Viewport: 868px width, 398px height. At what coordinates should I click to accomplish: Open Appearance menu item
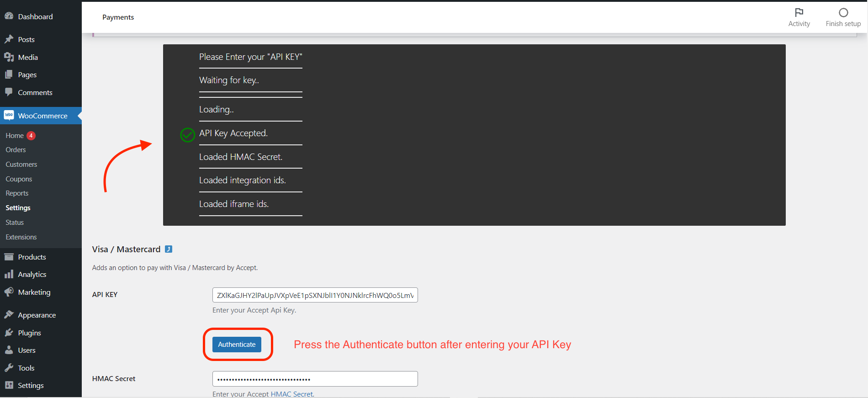point(37,315)
